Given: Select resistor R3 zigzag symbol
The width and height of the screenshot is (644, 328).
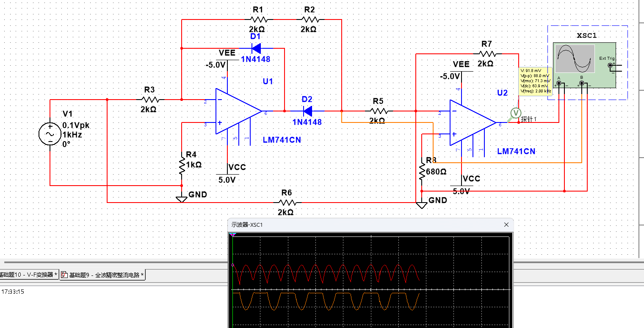Looking at the screenshot, I should (150, 100).
